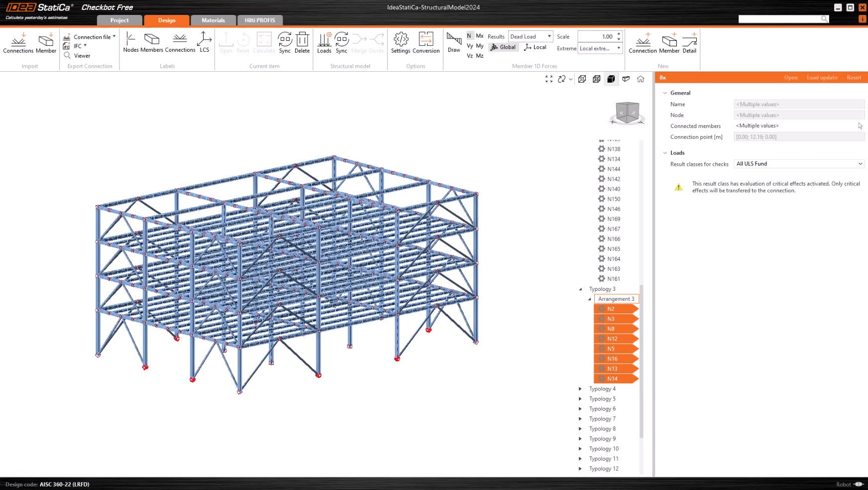Open the Dead Load results dropdown
The width and height of the screenshot is (868, 490).
click(x=531, y=36)
